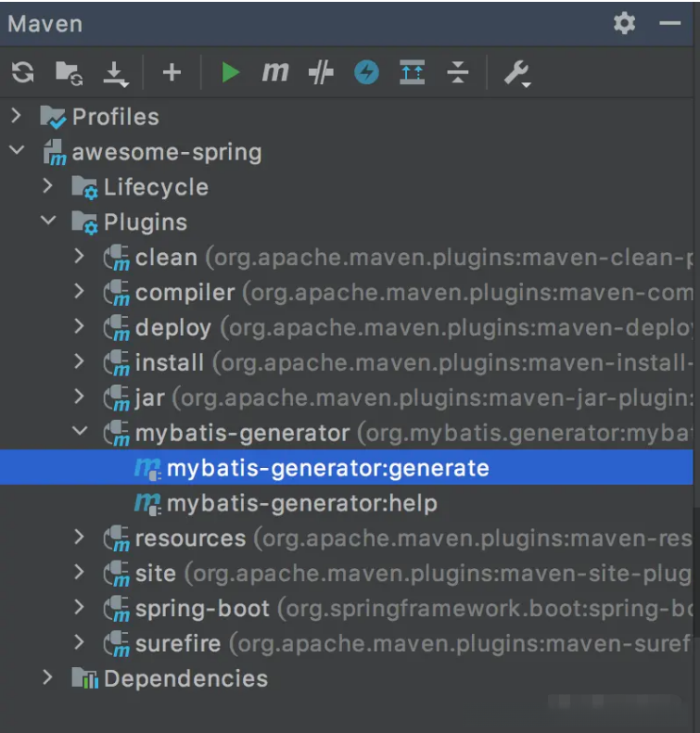Click the compiler plugin icon
700x733 pixels.
(117, 293)
